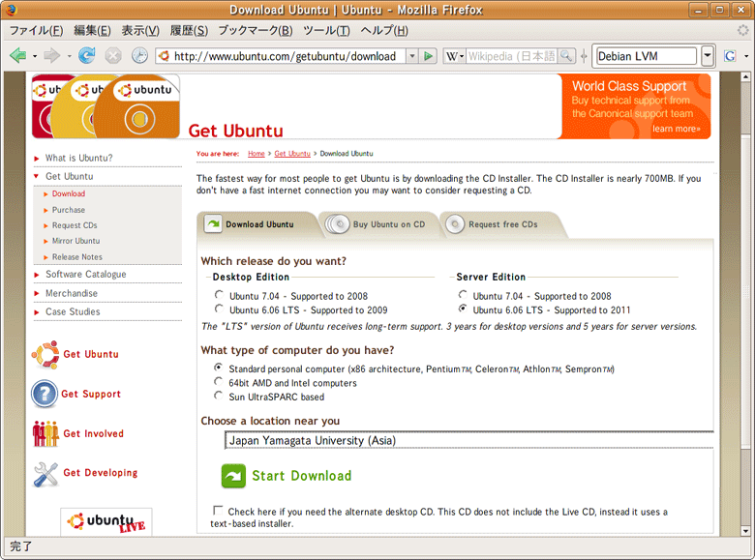Screen dimensions: 755x560
Task: Open Release Notes sidebar link
Action: click(x=77, y=257)
